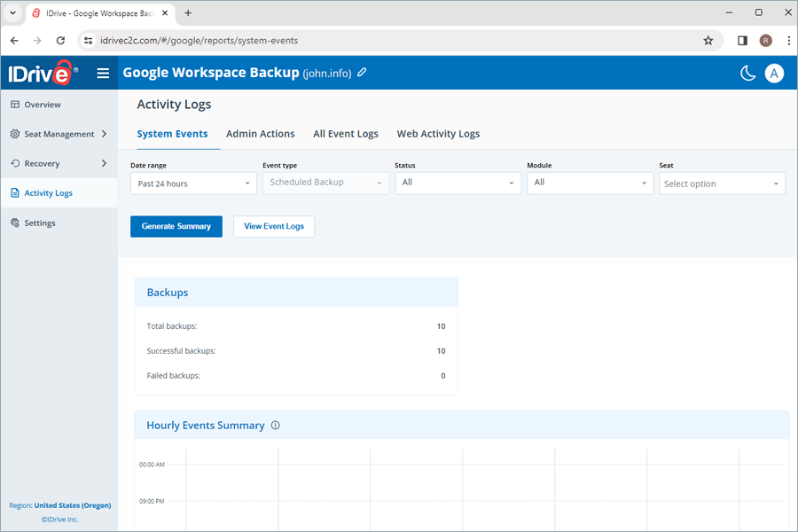Go back in browser history
The width and height of the screenshot is (798, 532).
(x=14, y=41)
